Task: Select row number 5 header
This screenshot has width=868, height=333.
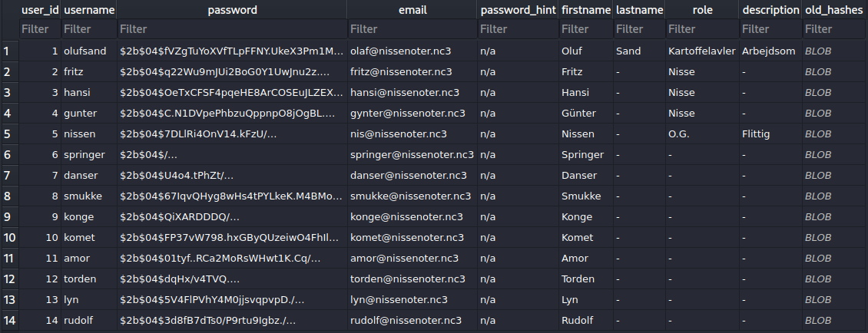Action: (8, 134)
